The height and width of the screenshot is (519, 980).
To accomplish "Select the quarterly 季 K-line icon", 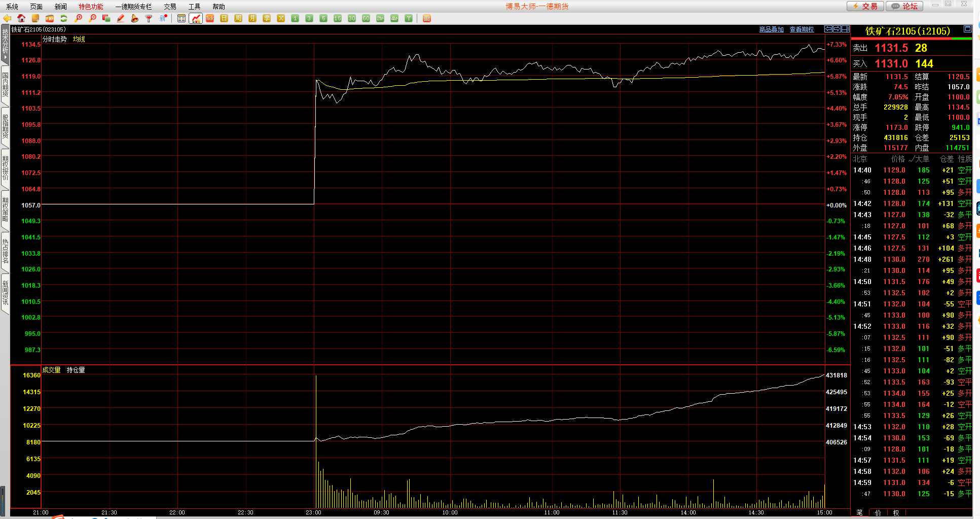I will (267, 18).
